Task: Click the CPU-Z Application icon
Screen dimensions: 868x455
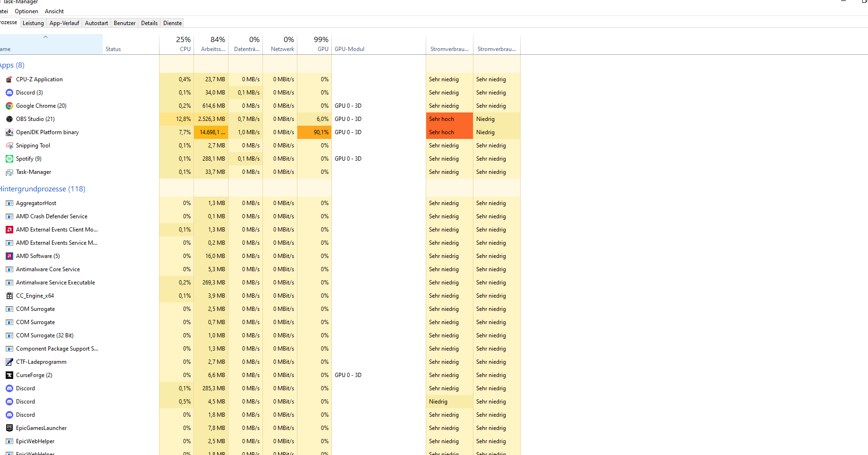Action: tap(9, 79)
